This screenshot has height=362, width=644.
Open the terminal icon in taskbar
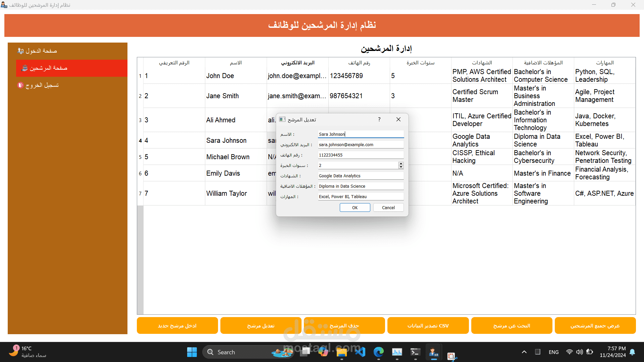coord(415,352)
